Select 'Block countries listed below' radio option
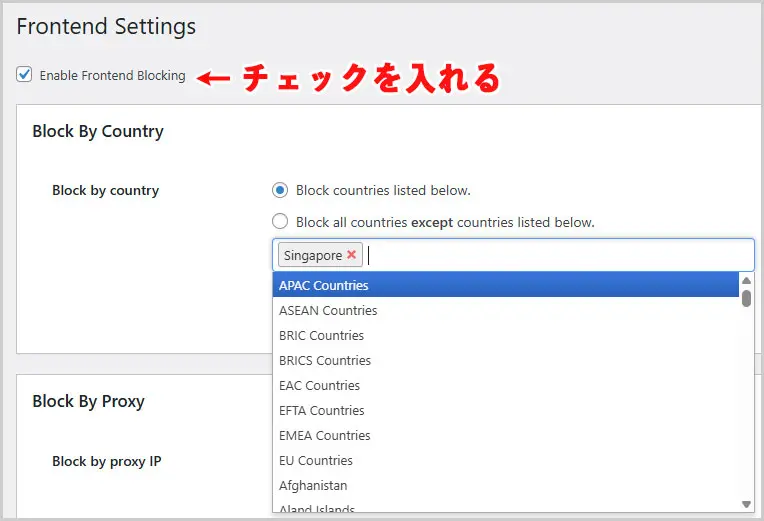764x521 pixels. tap(280, 190)
